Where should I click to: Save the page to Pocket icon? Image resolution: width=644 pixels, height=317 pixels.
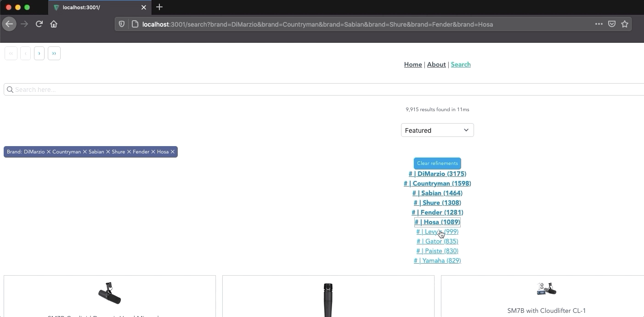pyautogui.click(x=612, y=24)
